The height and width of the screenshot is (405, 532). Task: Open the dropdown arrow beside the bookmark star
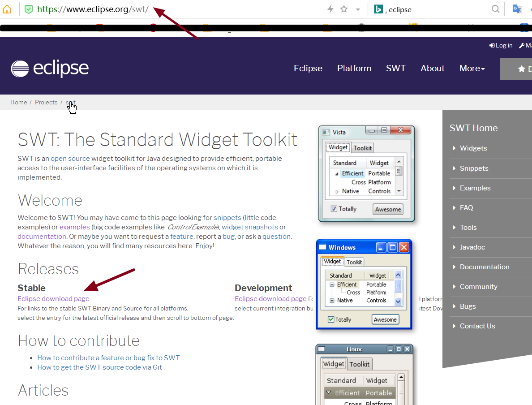358,9
